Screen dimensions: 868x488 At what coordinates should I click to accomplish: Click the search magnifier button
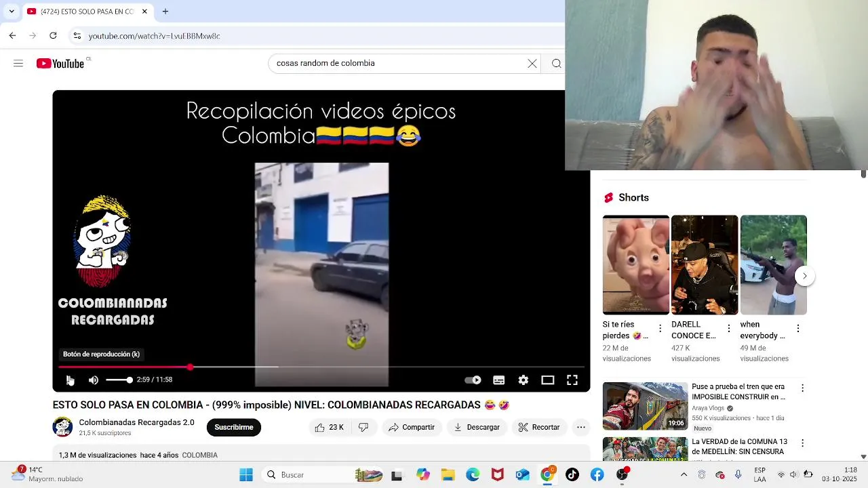pos(556,63)
